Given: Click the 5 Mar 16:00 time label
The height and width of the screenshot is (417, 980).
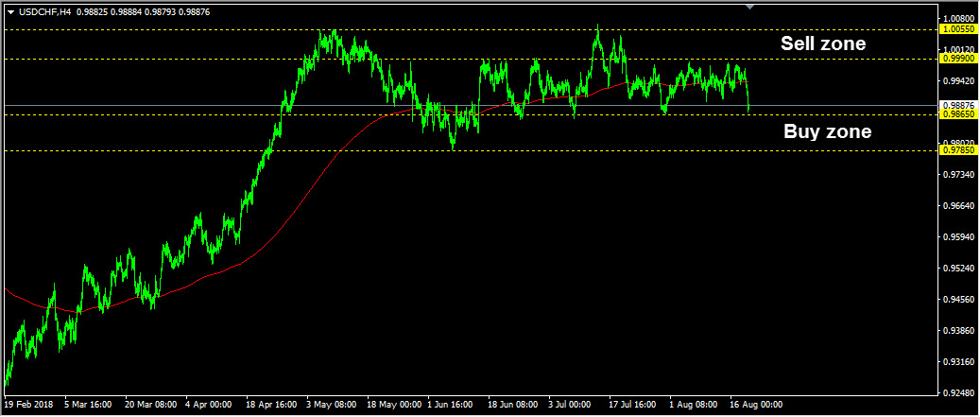Looking at the screenshot, I should pyautogui.click(x=89, y=405).
